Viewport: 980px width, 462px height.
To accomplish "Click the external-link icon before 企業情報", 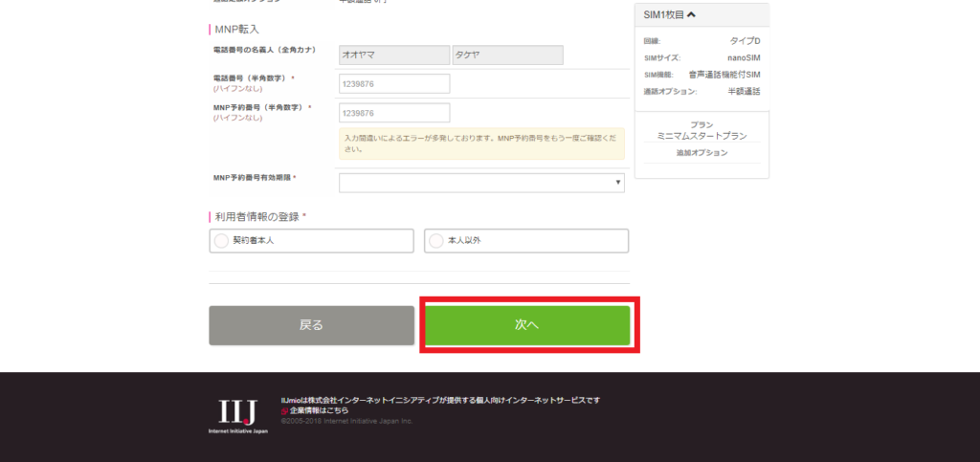I will 284,411.
